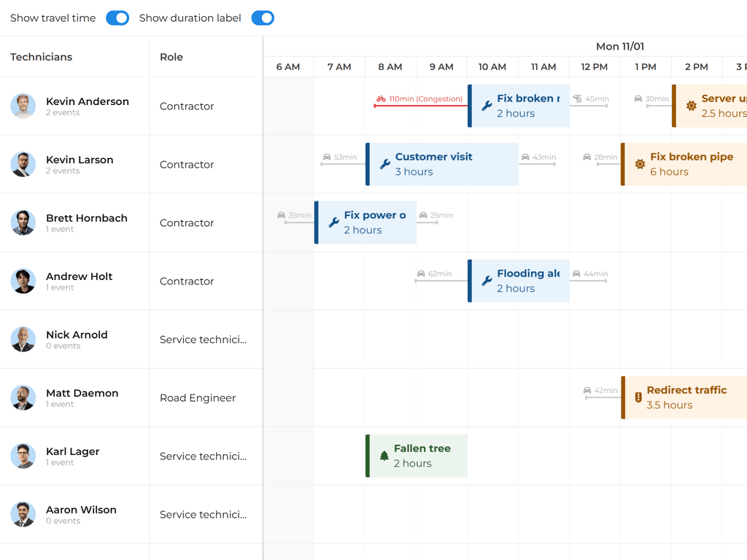The height and width of the screenshot is (560, 747).
Task: Click wrench icon on Customer visit event
Action: (384, 164)
